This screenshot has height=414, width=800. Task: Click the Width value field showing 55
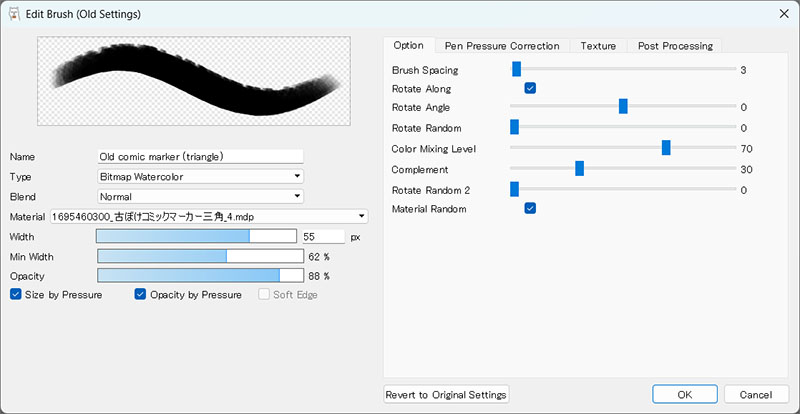pos(323,237)
